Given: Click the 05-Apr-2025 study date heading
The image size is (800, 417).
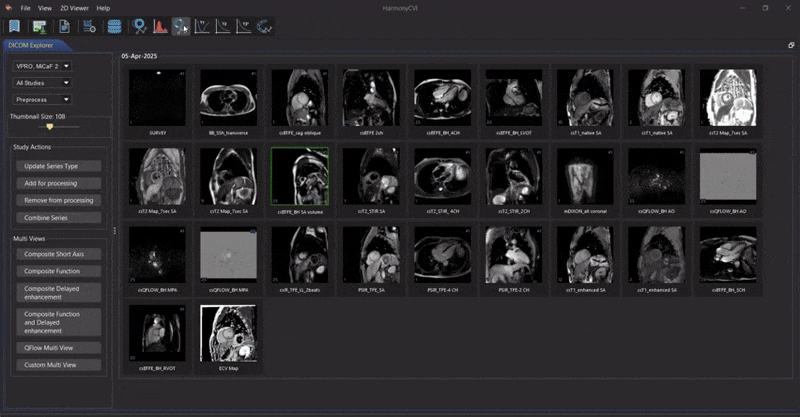Looking at the screenshot, I should pos(139,56).
